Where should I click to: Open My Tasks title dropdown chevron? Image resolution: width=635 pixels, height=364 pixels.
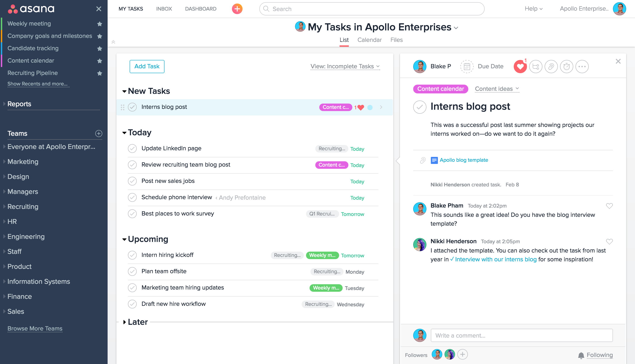[x=456, y=28]
